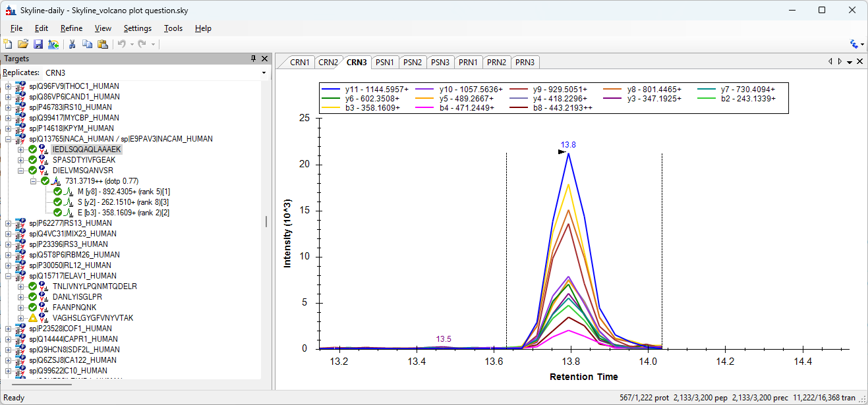Save the document with floppy disk icon

click(38, 44)
